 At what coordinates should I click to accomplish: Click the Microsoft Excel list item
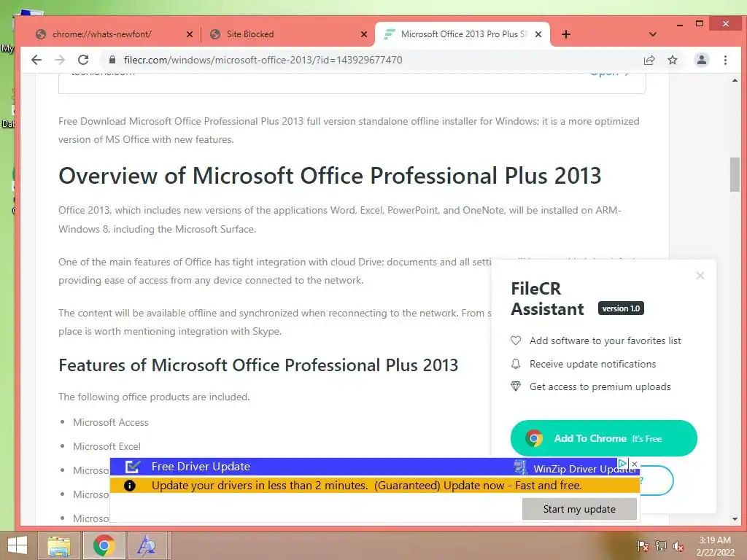(107, 447)
